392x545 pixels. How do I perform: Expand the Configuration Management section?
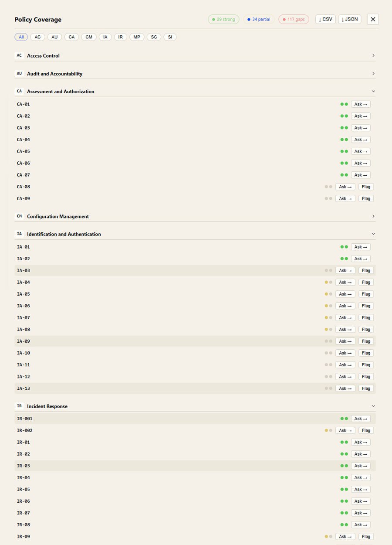click(373, 216)
